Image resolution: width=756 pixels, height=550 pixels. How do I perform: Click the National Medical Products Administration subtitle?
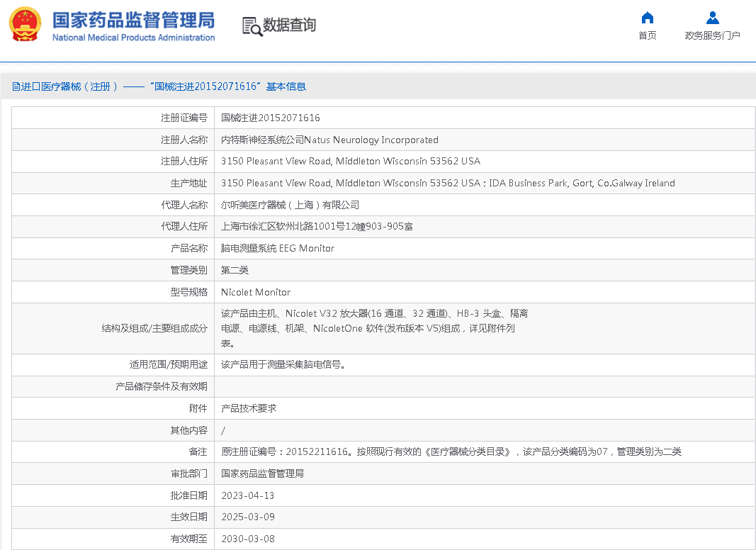pyautogui.click(x=133, y=38)
